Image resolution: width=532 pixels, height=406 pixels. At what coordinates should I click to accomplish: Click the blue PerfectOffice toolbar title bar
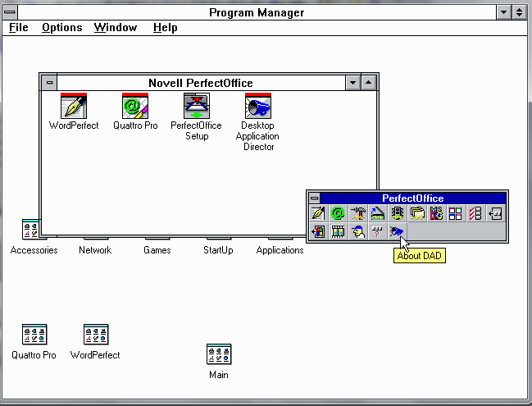pos(413,198)
